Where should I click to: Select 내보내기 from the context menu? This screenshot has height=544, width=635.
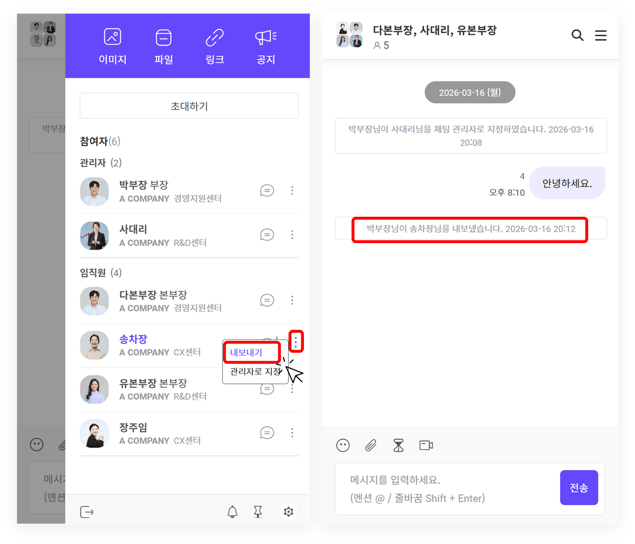247,353
